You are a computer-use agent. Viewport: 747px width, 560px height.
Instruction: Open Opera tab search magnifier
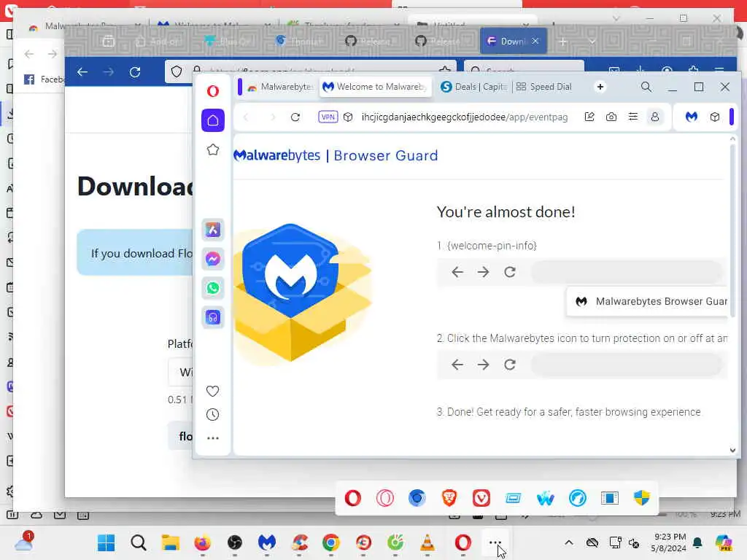tap(646, 87)
